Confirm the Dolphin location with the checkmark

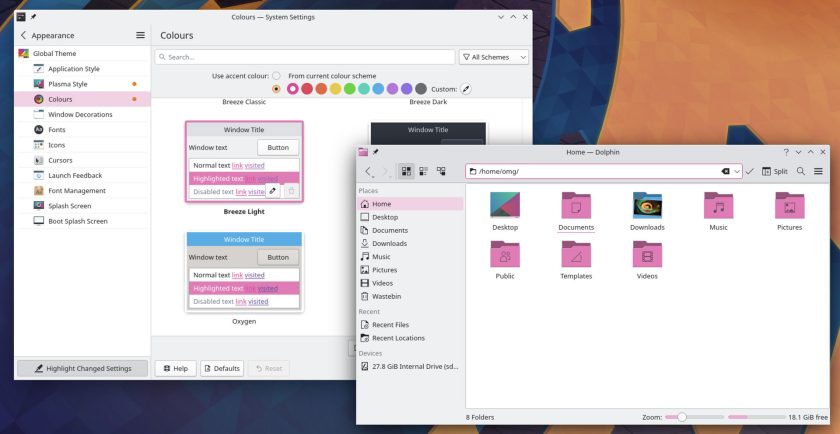pos(749,171)
